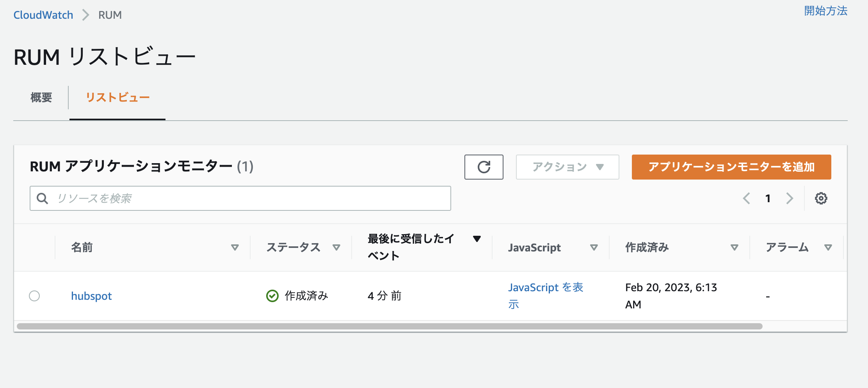This screenshot has height=388, width=868.
Task: Sort by アラーム column arrow
Action: pos(828,247)
